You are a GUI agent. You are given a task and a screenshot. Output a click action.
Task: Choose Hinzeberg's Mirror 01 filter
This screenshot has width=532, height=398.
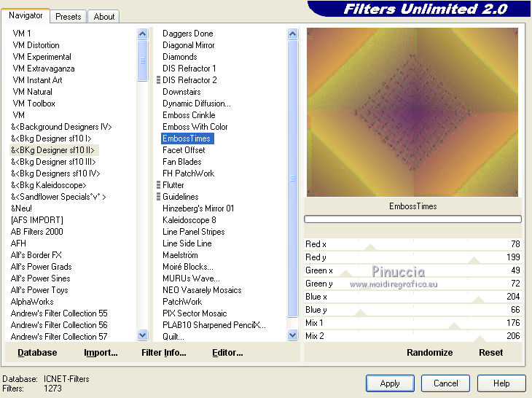pos(198,208)
